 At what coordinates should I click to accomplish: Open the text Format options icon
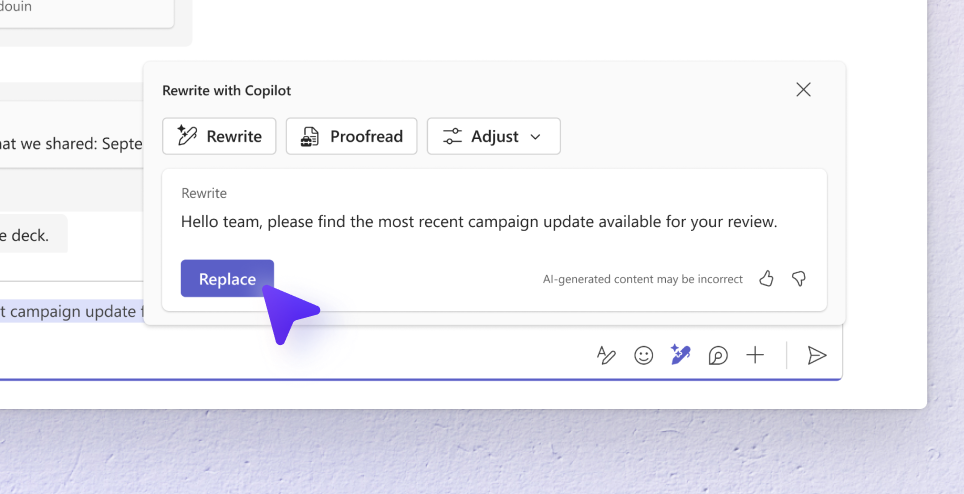point(606,355)
